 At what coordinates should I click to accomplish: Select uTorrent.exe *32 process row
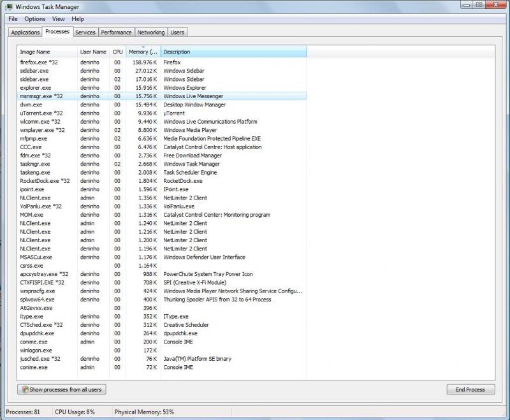pyautogui.click(x=162, y=113)
